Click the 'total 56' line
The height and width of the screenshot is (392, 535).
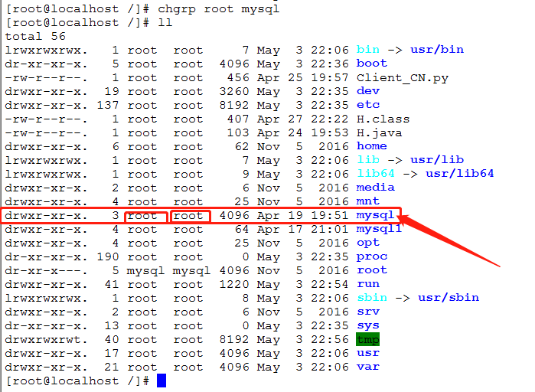click(x=35, y=36)
